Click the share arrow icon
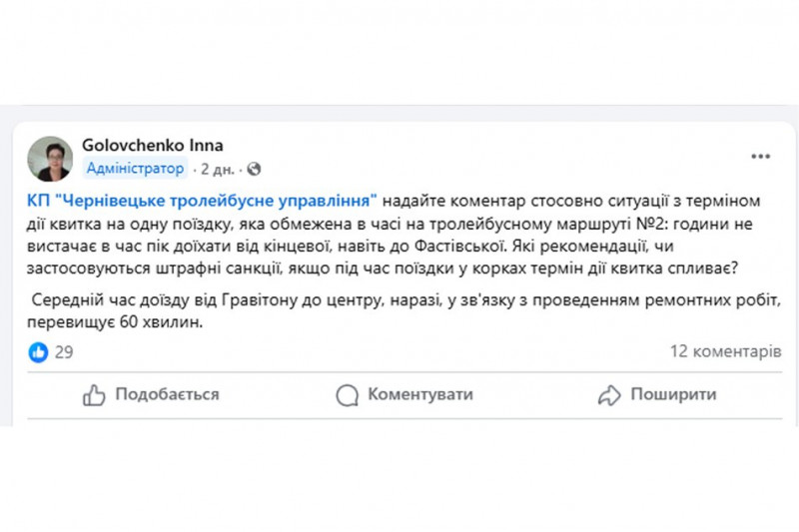The height and width of the screenshot is (532, 799). [x=608, y=395]
